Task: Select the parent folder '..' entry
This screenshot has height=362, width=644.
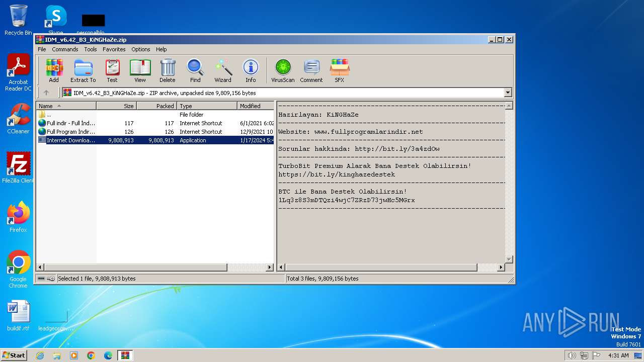Action: coord(155,115)
